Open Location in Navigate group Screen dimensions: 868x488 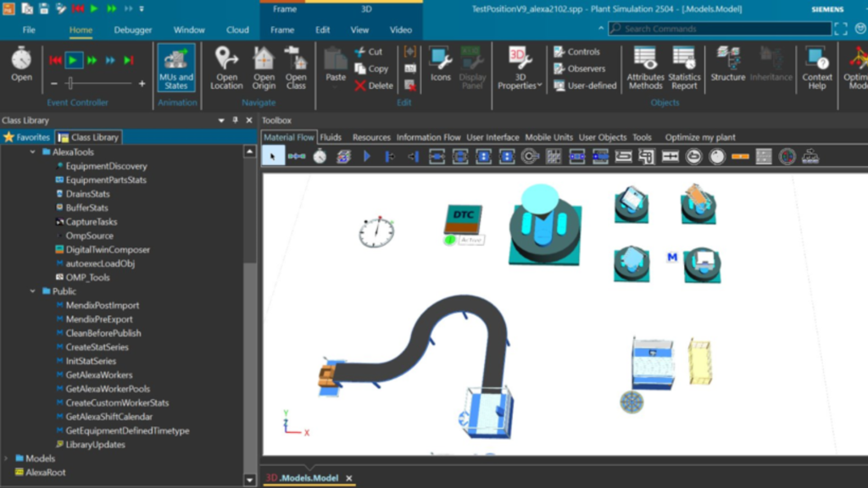point(226,68)
